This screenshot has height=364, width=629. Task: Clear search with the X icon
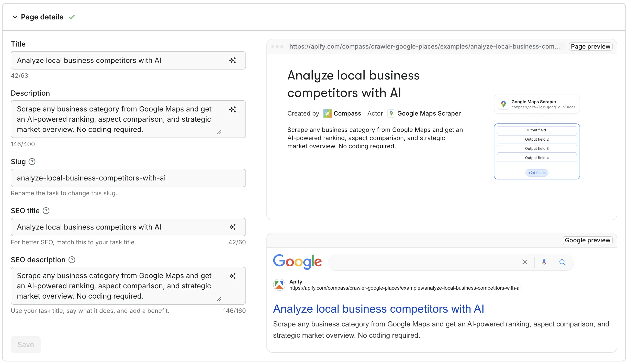[525, 262]
